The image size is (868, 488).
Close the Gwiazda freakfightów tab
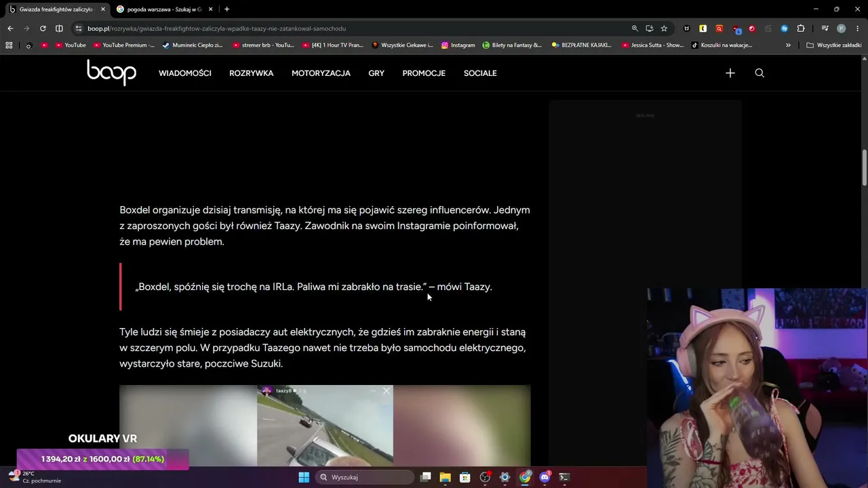(x=103, y=9)
